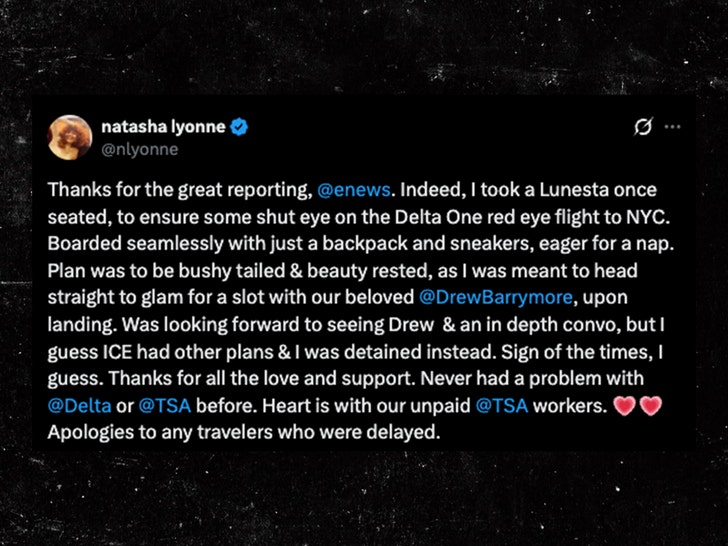Viewport: 728px width, 546px height.
Task: Open natasha lyonne's profile picture
Action: pyautogui.click(x=69, y=136)
